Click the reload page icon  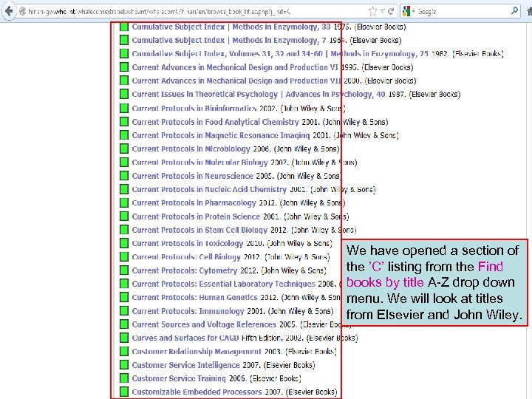[391, 12]
